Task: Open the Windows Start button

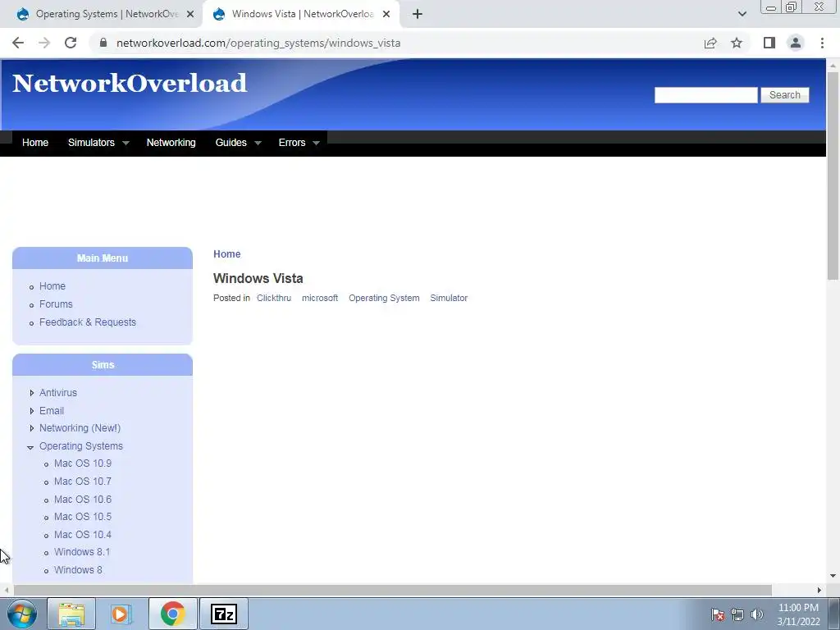Action: point(22,614)
